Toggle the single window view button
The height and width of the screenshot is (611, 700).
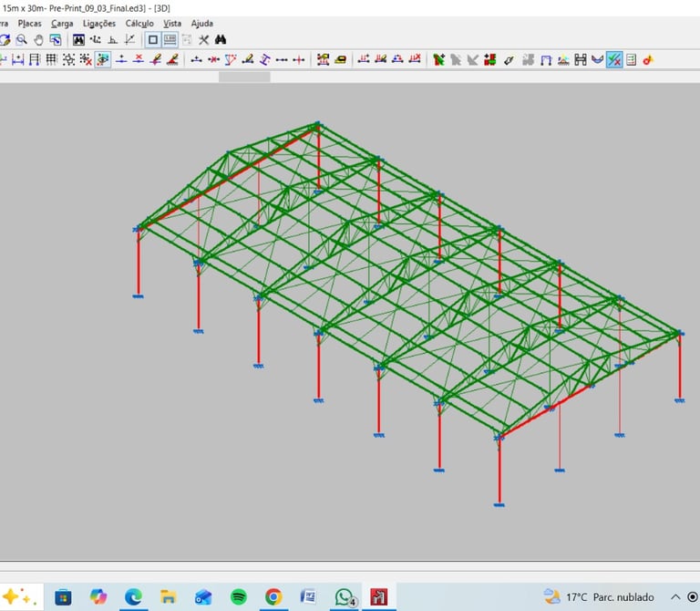[153, 40]
